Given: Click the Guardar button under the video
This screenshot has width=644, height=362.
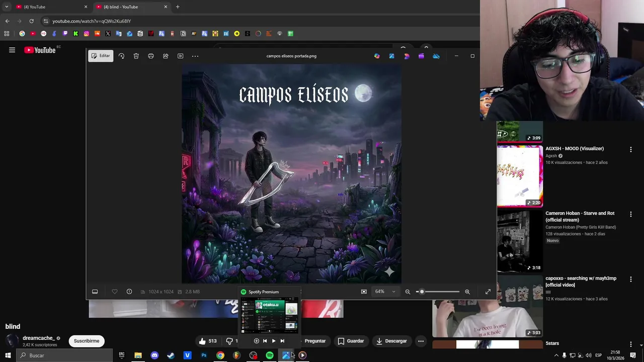Looking at the screenshot, I should (x=351, y=341).
